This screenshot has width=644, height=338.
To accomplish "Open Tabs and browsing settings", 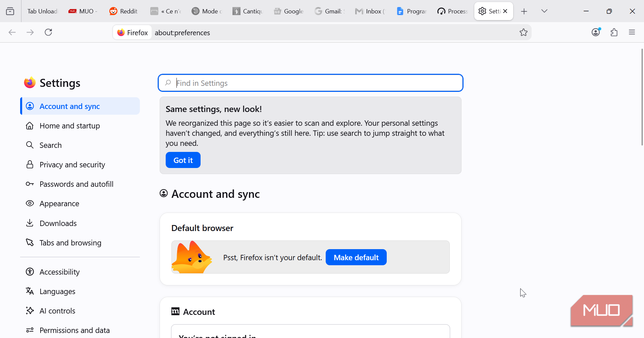I will 80,243.
